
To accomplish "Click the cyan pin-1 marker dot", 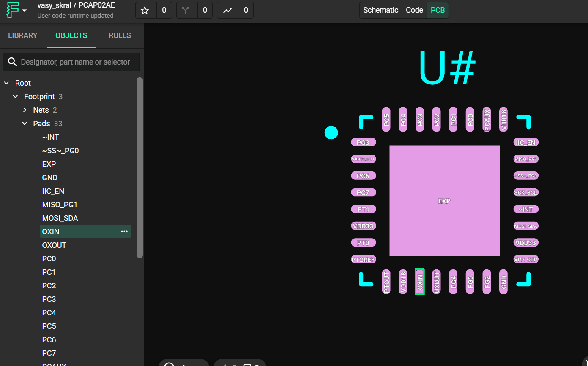I will [x=331, y=133].
